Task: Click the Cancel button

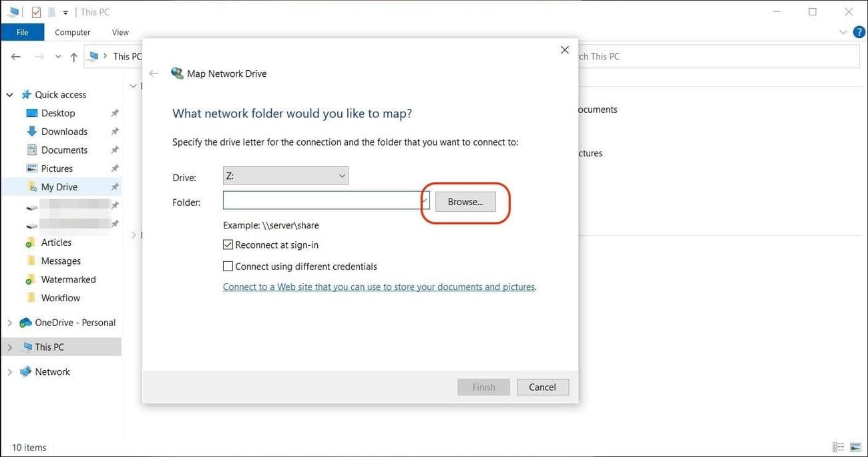Action: (542, 387)
